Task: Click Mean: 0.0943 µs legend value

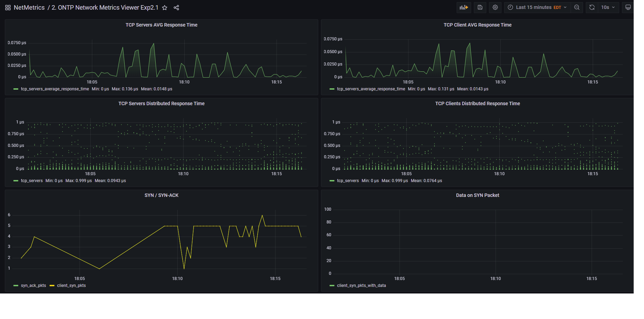Action: point(110,181)
